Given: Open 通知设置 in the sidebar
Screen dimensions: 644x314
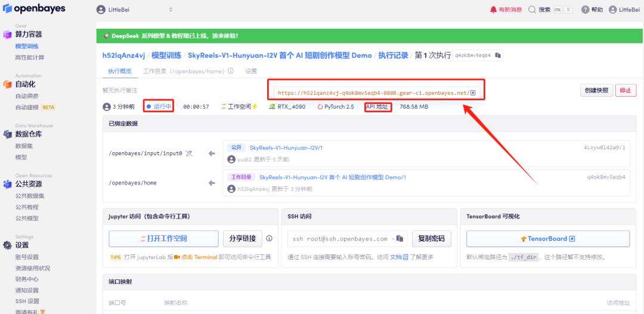Looking at the screenshot, I should tap(27, 290).
